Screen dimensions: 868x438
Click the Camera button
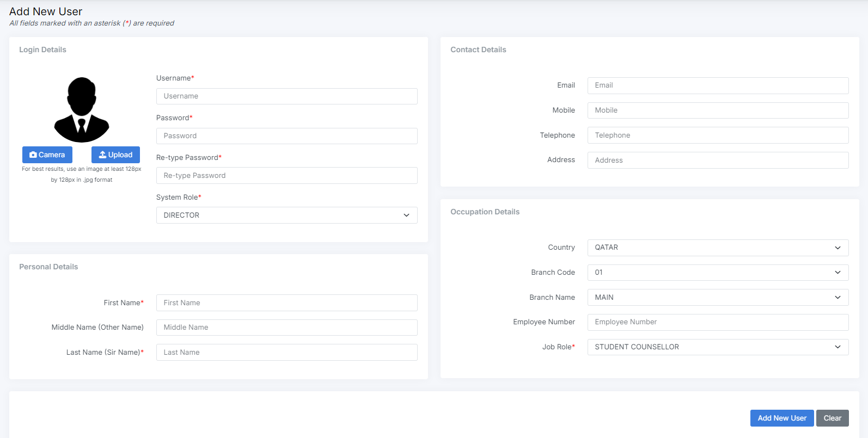coord(47,155)
